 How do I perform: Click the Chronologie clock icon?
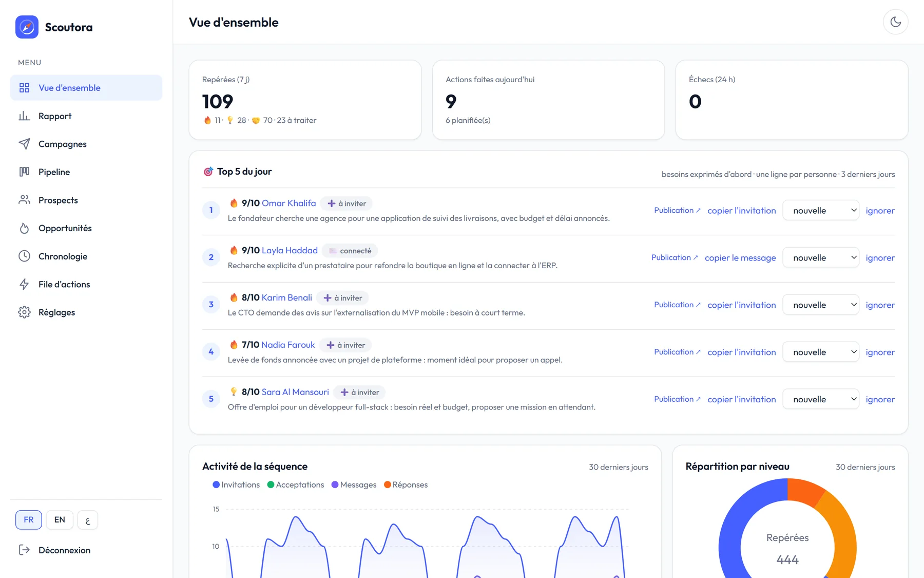[x=24, y=256]
